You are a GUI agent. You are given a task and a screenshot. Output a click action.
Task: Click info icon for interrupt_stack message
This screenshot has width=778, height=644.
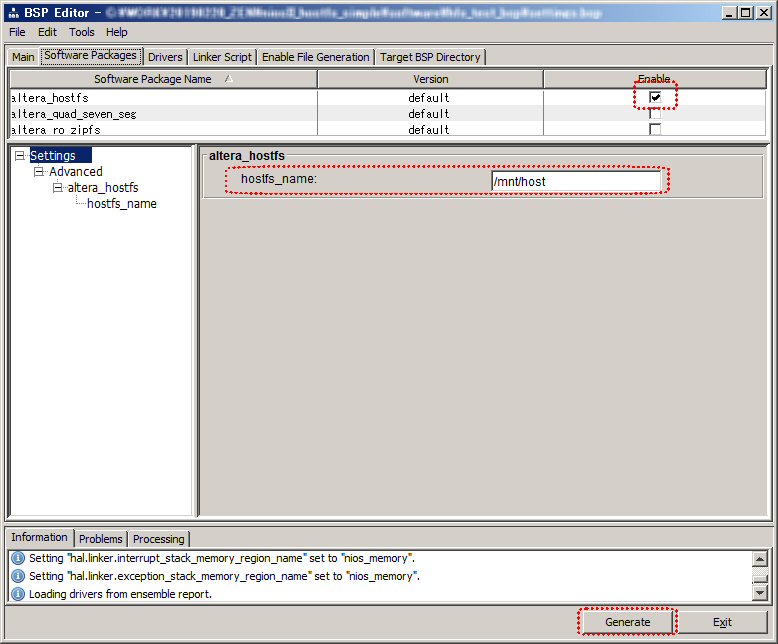point(18,558)
